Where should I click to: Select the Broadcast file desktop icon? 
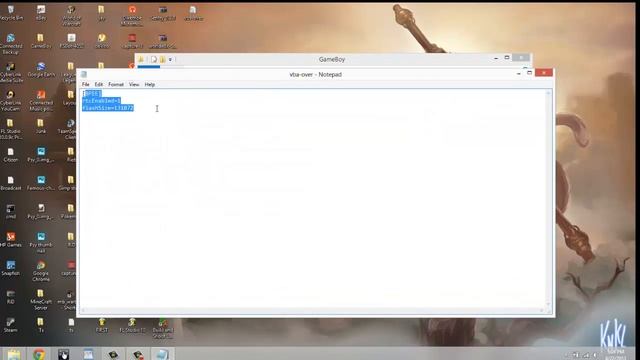[x=11, y=183]
